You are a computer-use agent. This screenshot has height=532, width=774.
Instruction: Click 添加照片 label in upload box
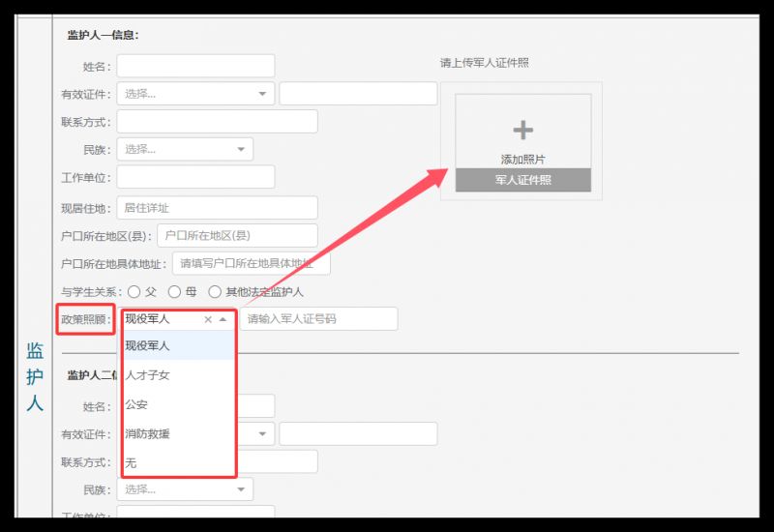(522, 160)
